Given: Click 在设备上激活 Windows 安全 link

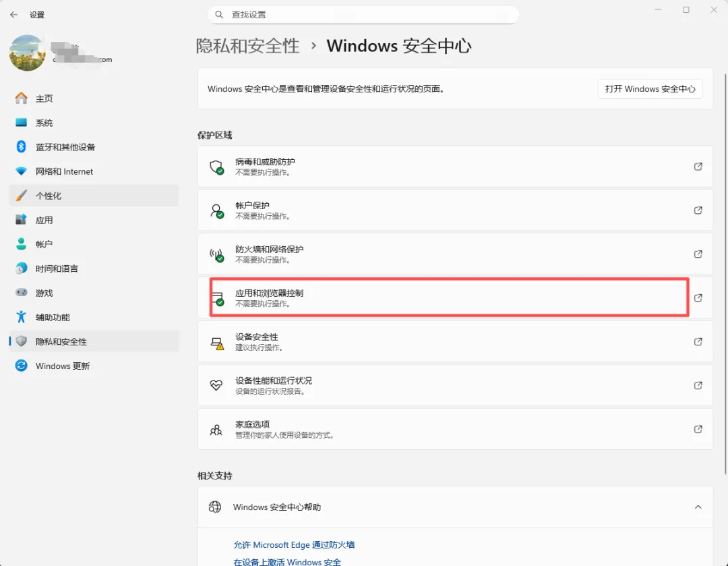Looking at the screenshot, I should tap(287, 562).
